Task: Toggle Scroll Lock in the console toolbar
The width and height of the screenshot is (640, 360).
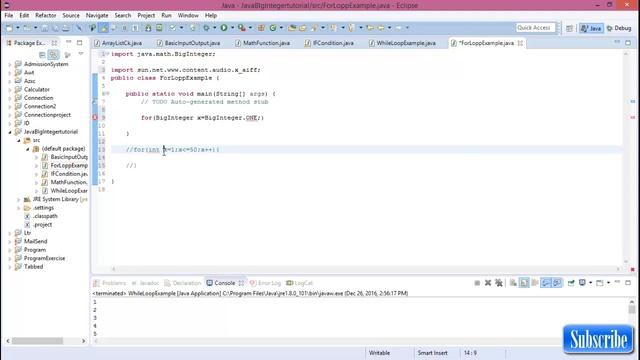Action: (x=524, y=283)
